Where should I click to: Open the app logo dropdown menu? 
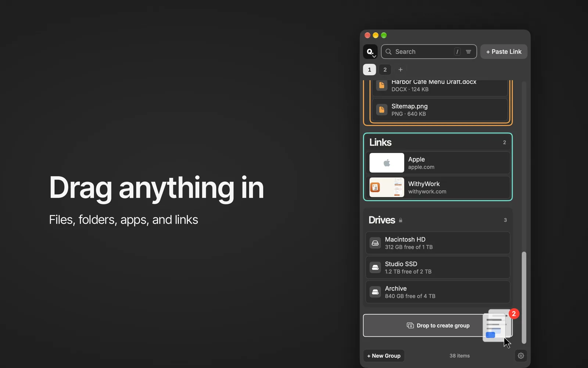[x=370, y=52]
